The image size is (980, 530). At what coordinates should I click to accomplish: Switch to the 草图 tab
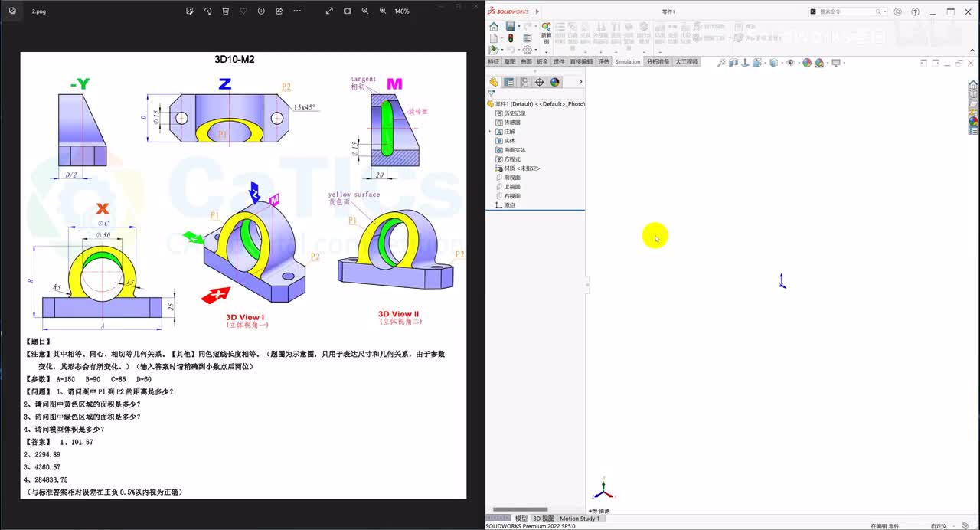[510, 61]
